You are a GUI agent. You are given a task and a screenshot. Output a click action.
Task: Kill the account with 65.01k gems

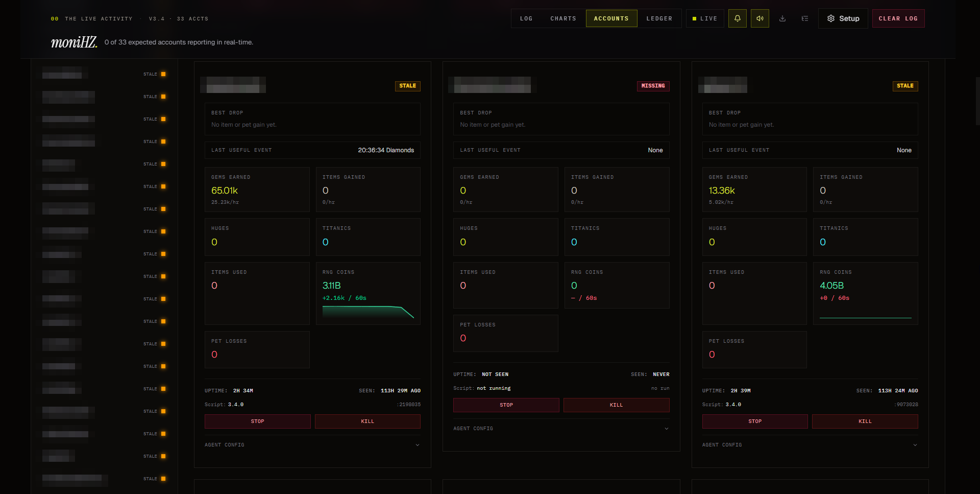pyautogui.click(x=367, y=421)
